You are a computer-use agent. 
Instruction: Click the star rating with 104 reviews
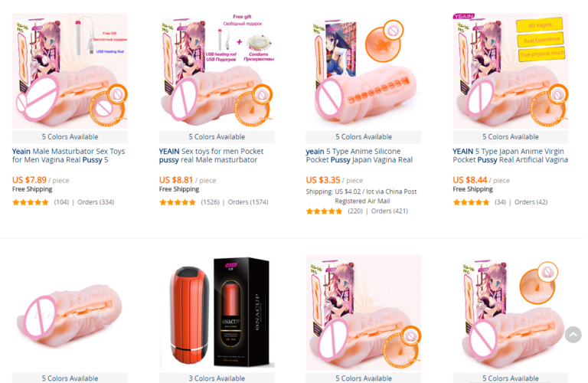pyautogui.click(x=31, y=202)
